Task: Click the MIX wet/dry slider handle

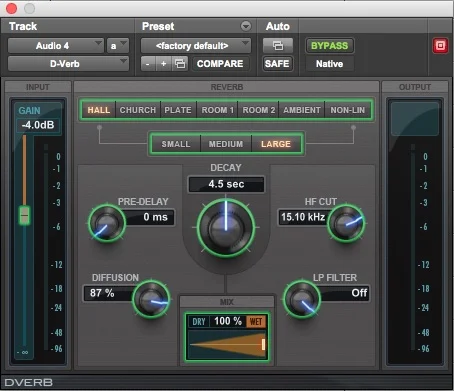Action: (x=263, y=344)
